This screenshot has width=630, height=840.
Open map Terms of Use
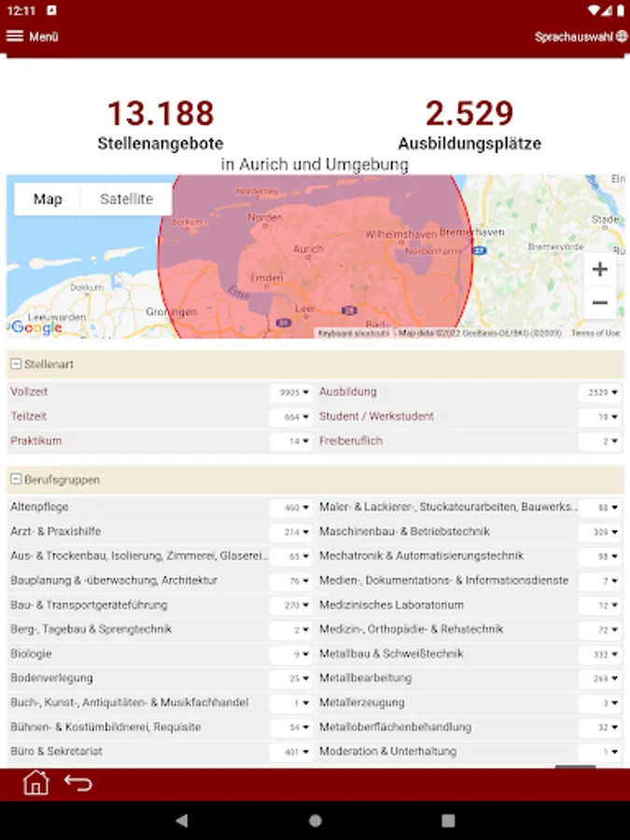click(x=595, y=333)
